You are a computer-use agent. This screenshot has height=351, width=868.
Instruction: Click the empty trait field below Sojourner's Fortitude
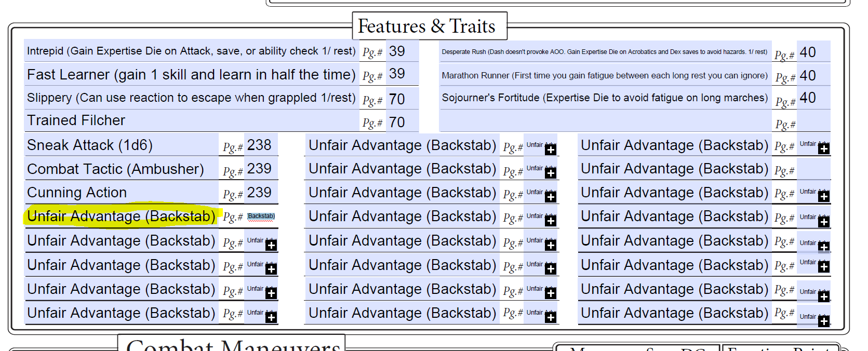(x=605, y=121)
